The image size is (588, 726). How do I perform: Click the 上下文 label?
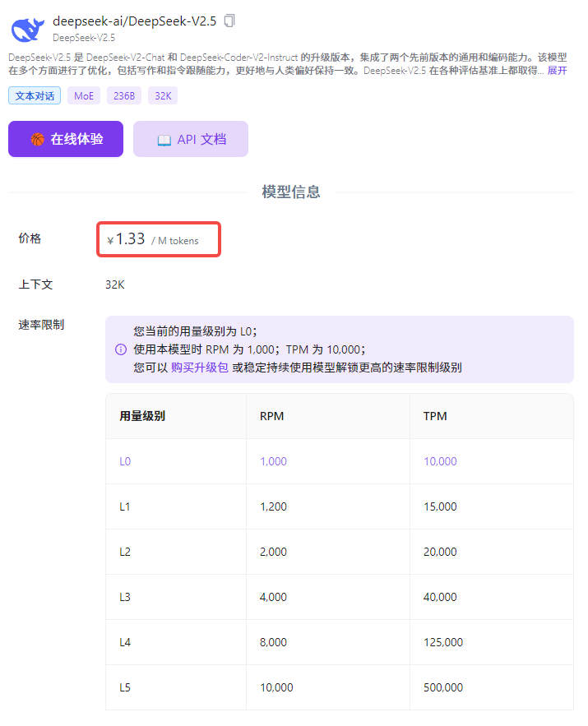[35, 284]
